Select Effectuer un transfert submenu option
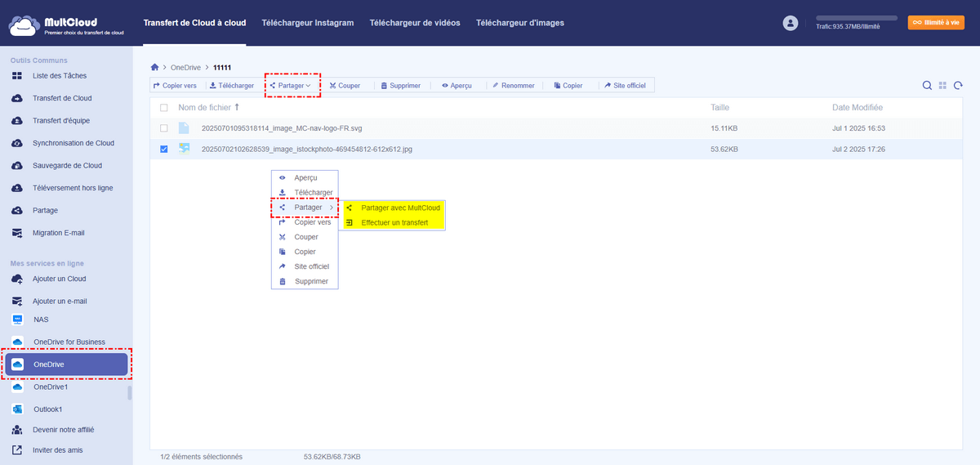This screenshot has width=980, height=465. coord(394,222)
